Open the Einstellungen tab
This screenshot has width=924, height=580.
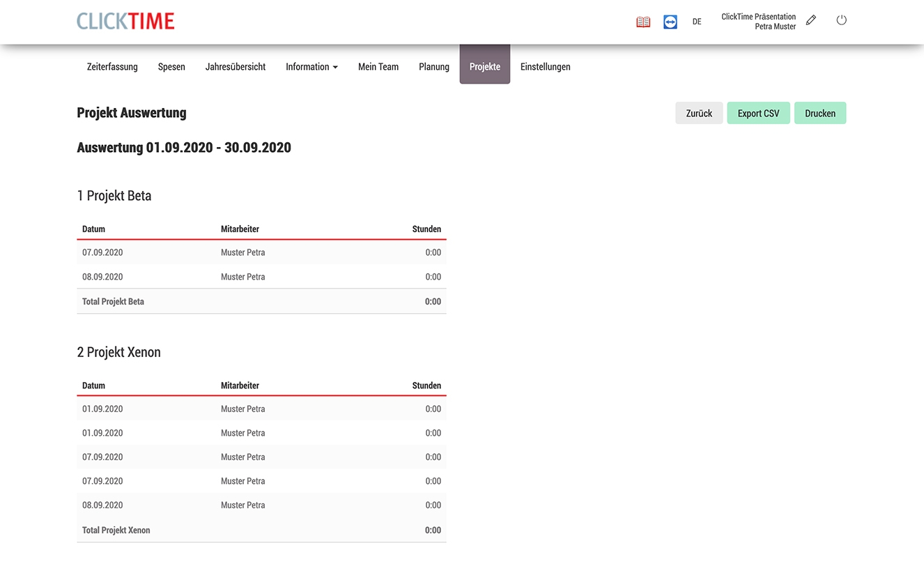546,67
